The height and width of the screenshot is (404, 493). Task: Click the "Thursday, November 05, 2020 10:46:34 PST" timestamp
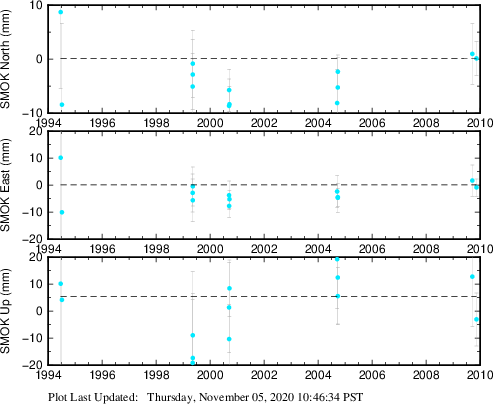click(x=255, y=397)
